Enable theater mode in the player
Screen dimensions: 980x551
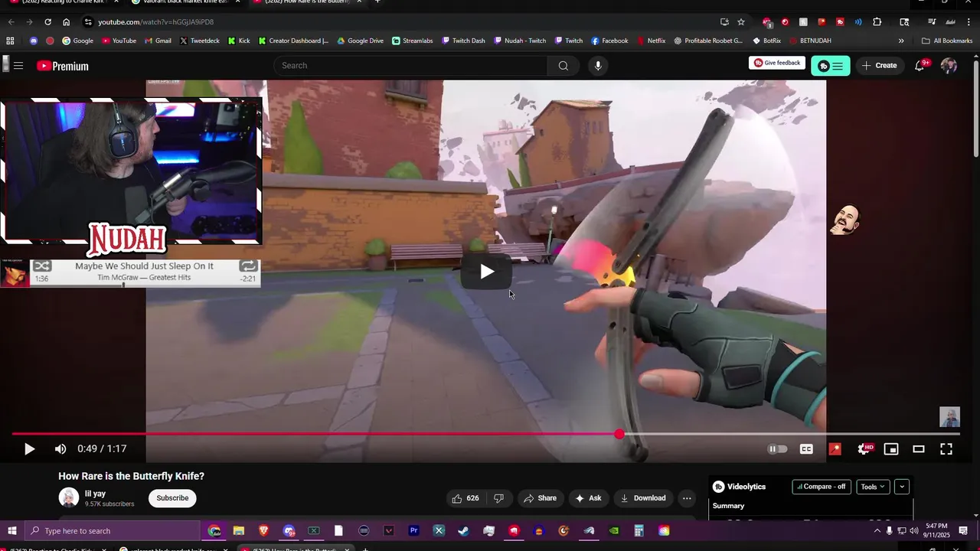[x=919, y=449]
